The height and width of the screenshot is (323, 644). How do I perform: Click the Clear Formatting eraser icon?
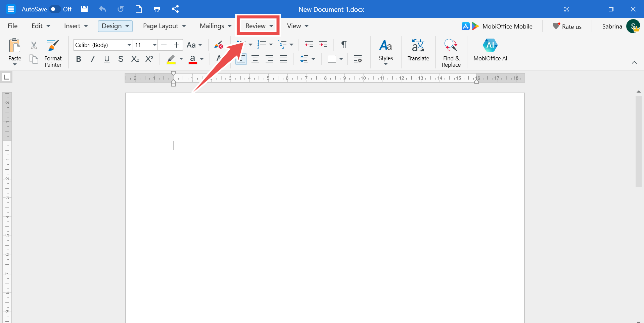219,45
